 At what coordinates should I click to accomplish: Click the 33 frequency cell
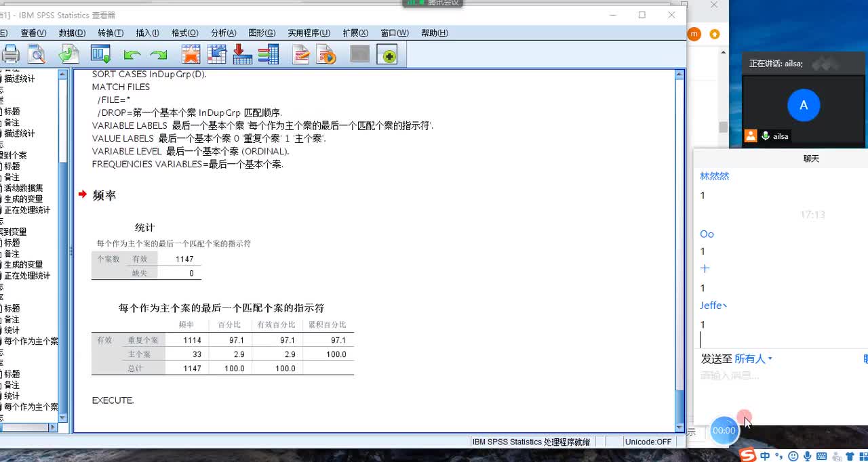point(197,354)
